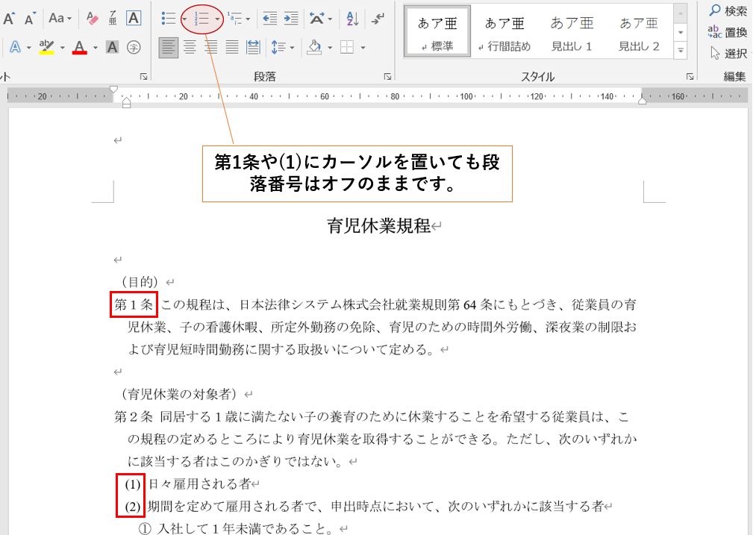Toggle center text alignment
The width and height of the screenshot is (756, 535).
pyautogui.click(x=190, y=48)
